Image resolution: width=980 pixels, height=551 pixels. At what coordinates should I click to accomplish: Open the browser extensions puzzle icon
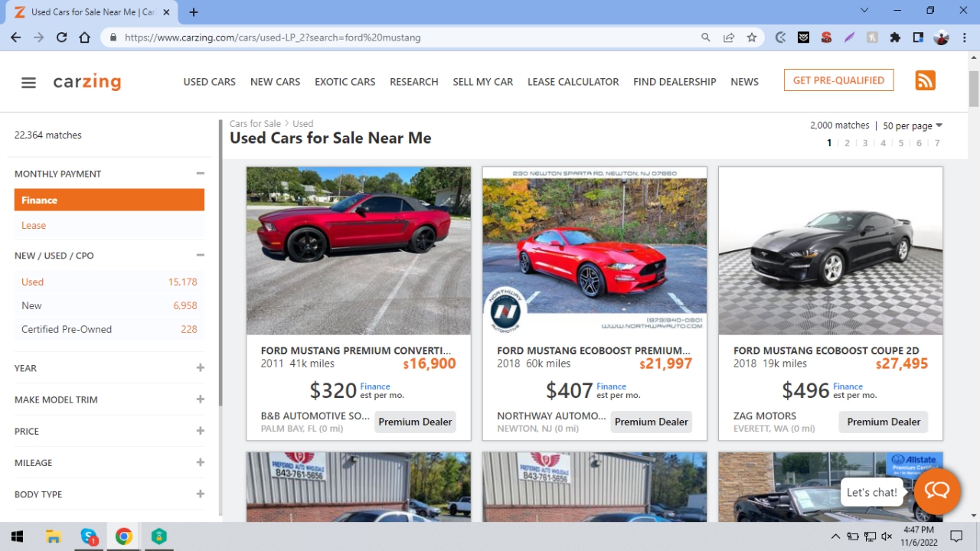(x=895, y=37)
